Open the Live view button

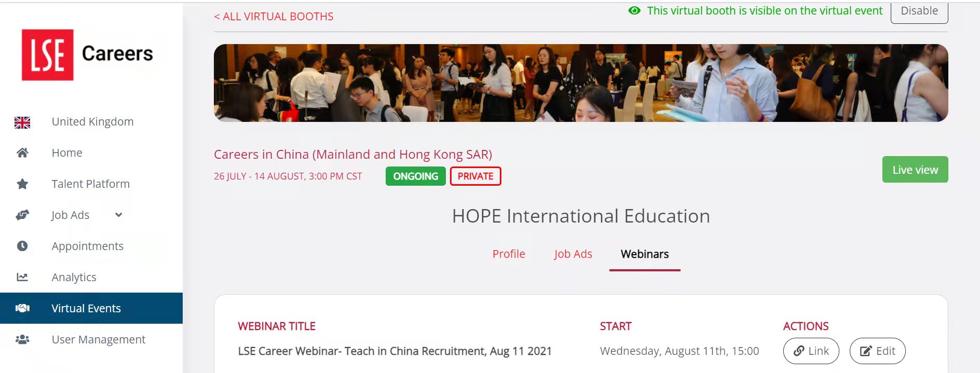[915, 170]
